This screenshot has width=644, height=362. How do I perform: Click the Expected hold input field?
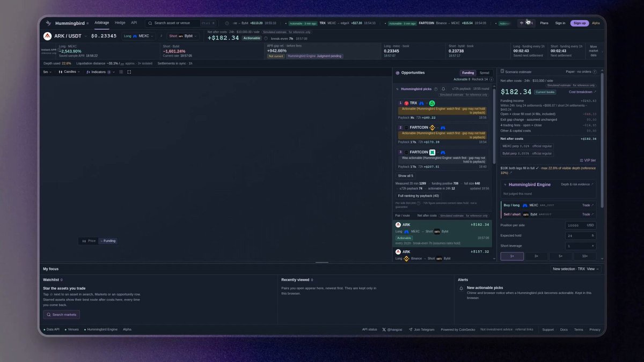(x=581, y=235)
